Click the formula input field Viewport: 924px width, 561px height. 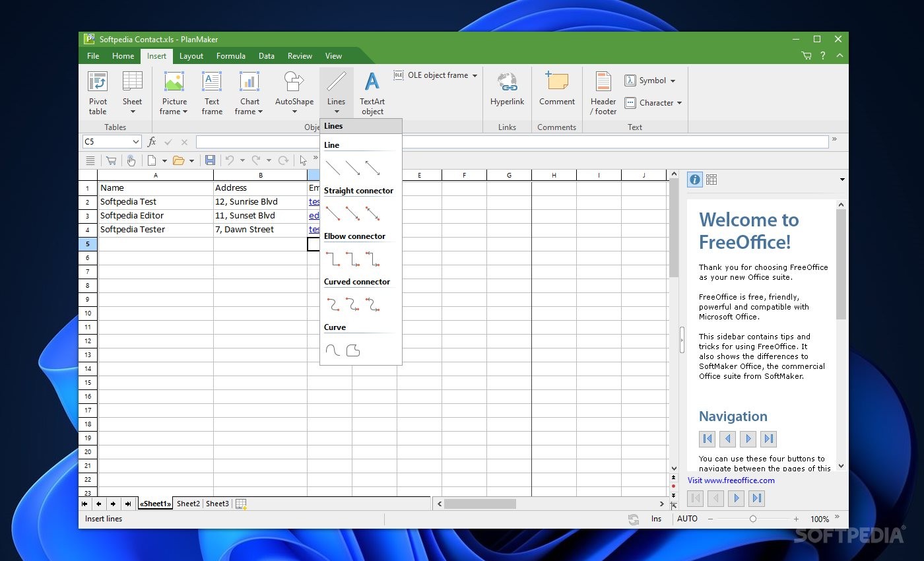[512, 142]
